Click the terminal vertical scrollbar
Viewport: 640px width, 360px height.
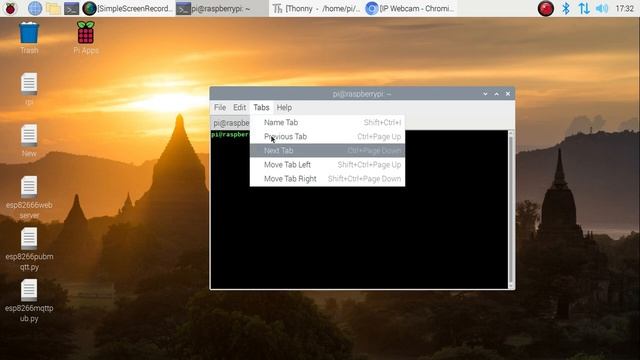tap(511, 210)
